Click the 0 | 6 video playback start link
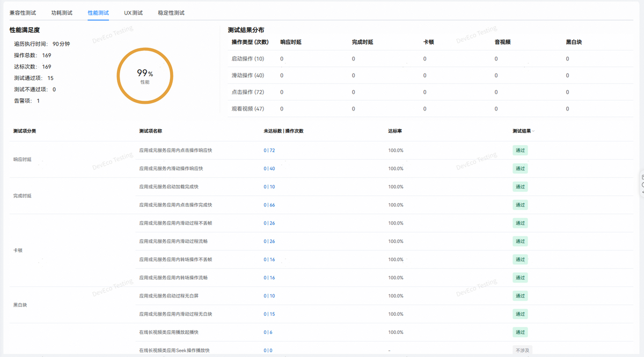This screenshot has height=357, width=644. tap(268, 332)
